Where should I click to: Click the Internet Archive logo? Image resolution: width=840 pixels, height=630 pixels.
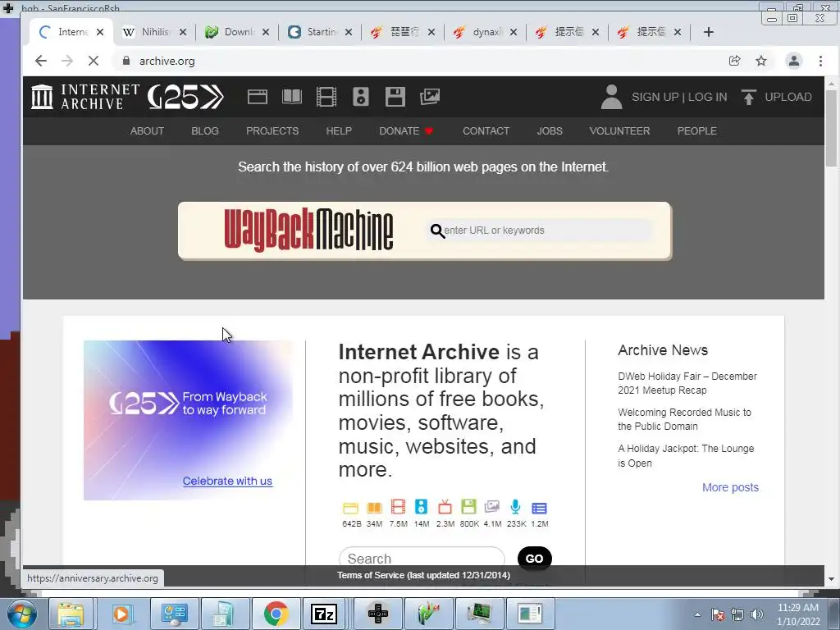click(85, 97)
